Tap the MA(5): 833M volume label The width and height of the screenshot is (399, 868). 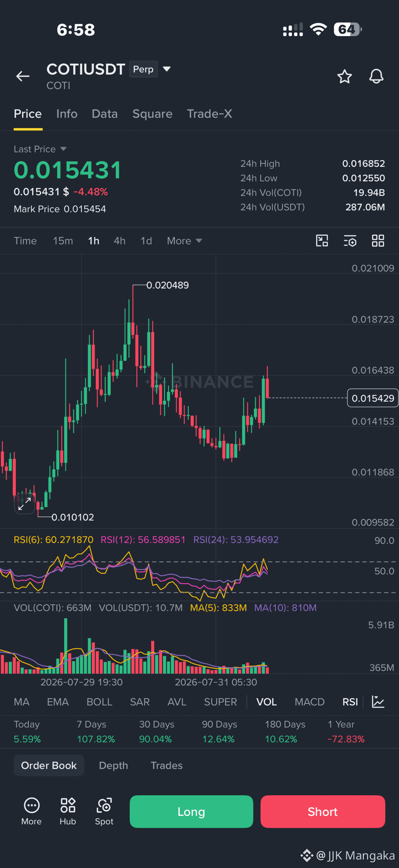218,608
